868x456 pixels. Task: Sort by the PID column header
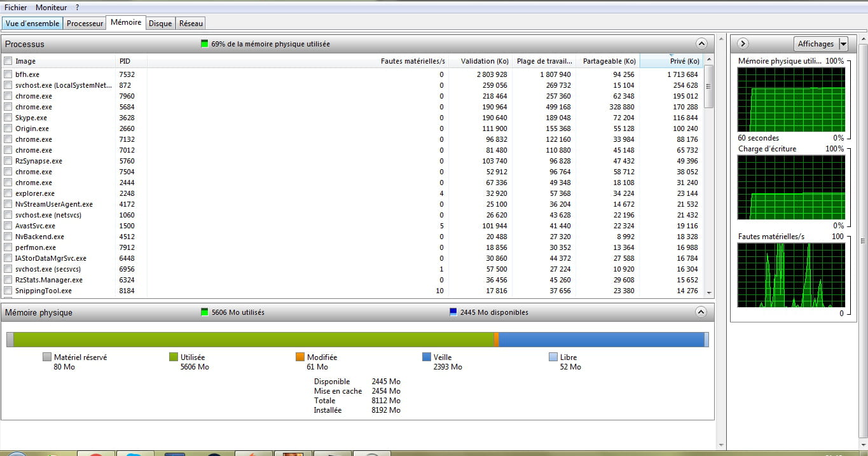point(132,61)
